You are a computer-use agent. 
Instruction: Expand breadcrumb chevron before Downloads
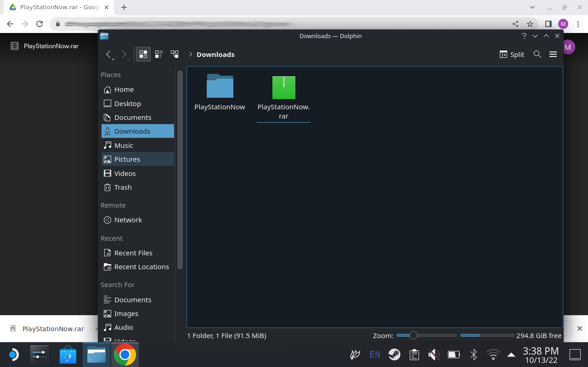190,54
